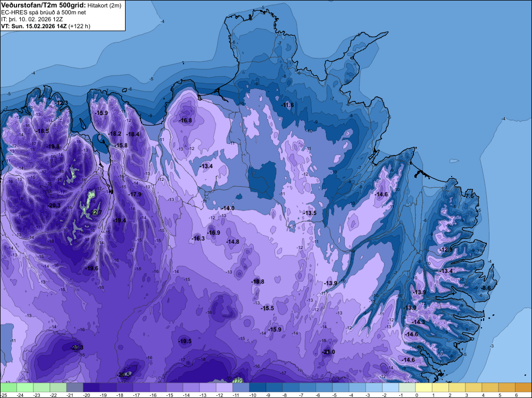Select the -12.3 temperature value
532x398 pixels.
(62, 103)
